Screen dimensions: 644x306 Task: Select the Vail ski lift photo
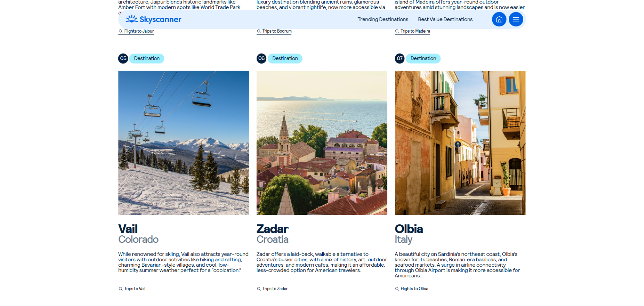184,143
